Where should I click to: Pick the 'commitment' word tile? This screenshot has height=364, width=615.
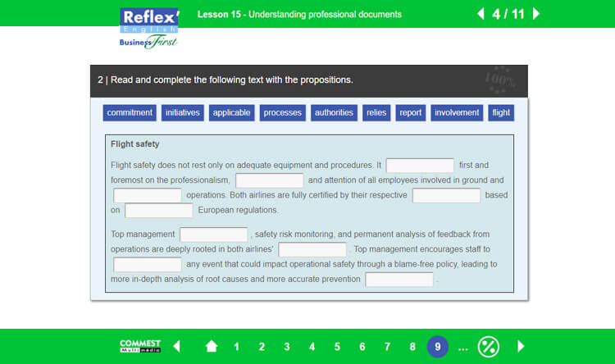[x=130, y=112]
